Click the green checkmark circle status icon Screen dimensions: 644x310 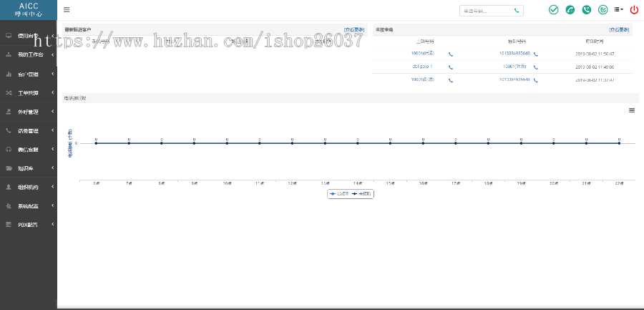[x=554, y=10]
